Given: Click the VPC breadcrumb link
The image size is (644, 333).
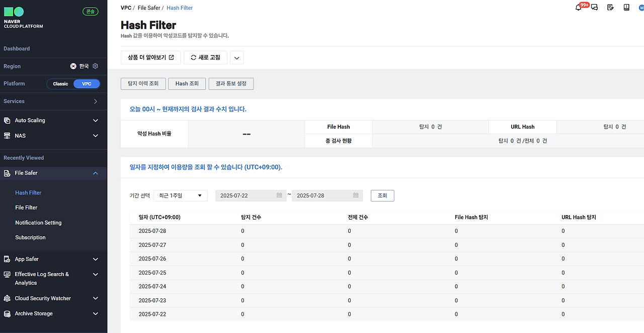Looking at the screenshot, I should coord(126,8).
